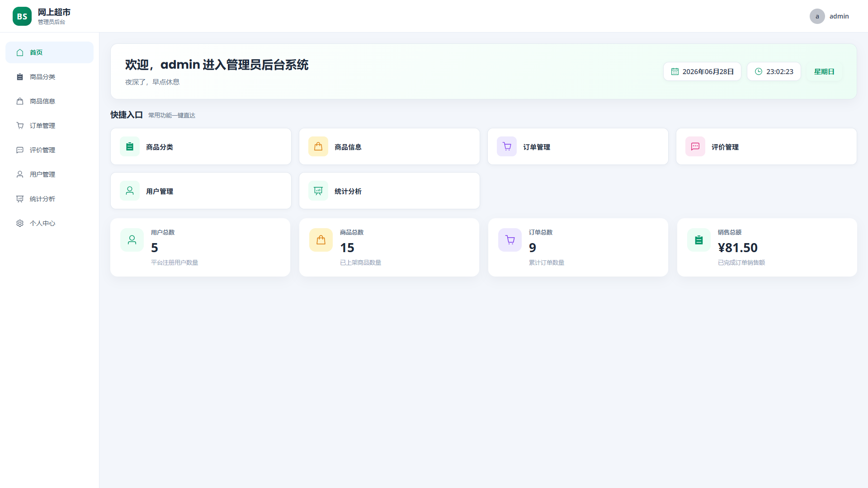Screen dimensions: 868x488
Task: Click the chart board icon beside sidebar 统计分析
Action: 20,199
